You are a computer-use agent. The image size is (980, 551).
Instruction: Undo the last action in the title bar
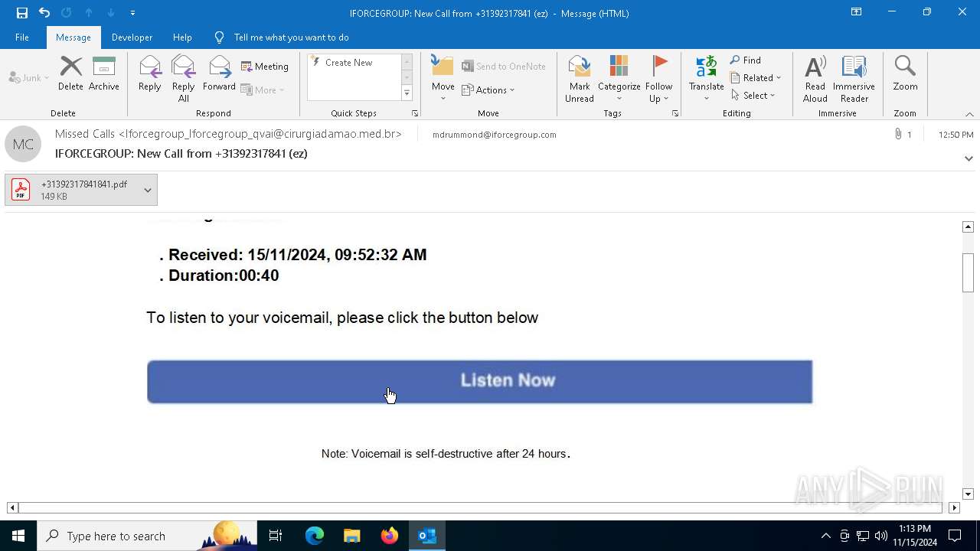coord(44,13)
